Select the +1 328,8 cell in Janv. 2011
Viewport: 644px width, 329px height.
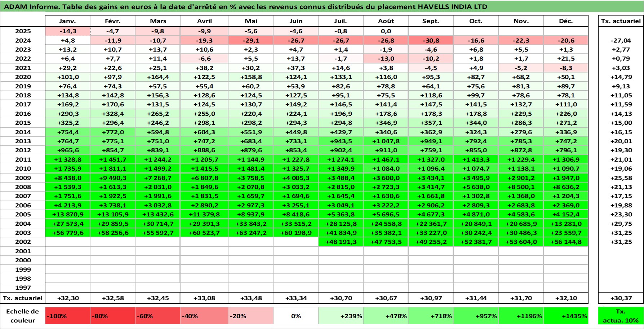point(67,159)
